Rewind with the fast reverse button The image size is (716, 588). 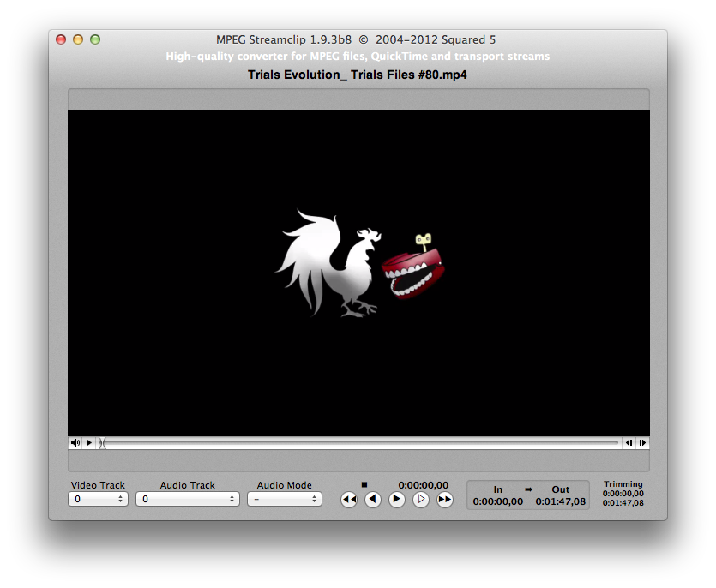349,499
